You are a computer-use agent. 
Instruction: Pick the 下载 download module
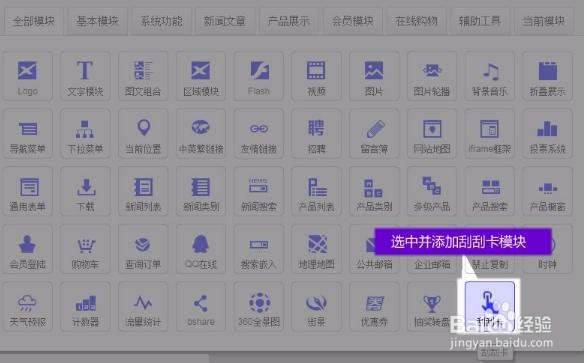[85, 192]
